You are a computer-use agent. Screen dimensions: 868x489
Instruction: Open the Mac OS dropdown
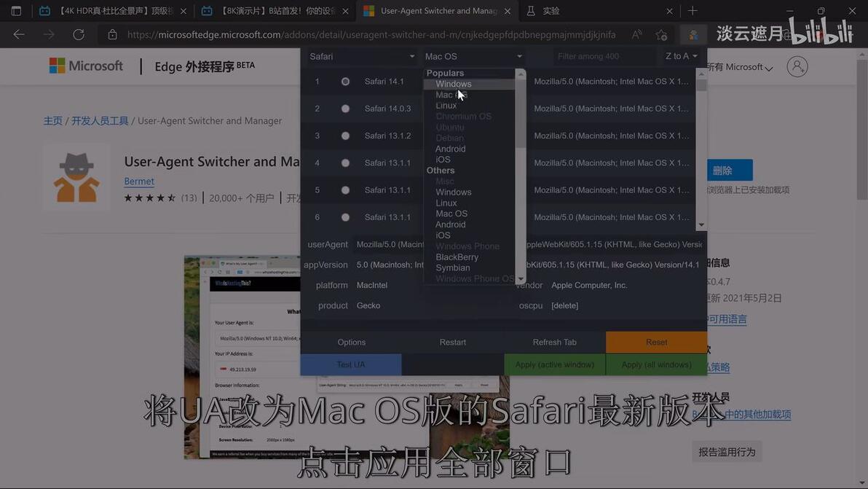[473, 57]
